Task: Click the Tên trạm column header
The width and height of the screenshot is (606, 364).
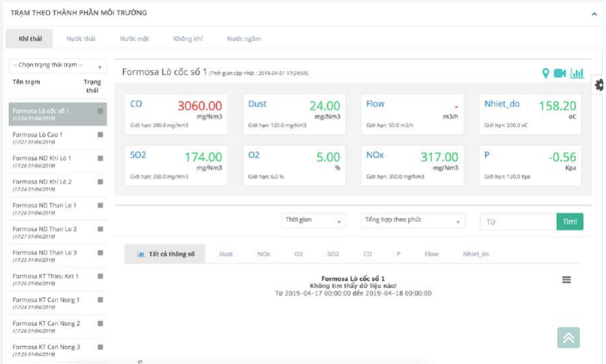Action: pos(26,82)
